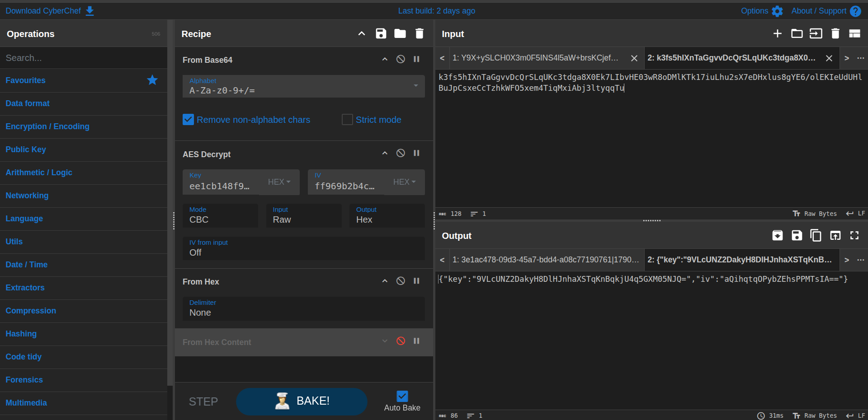Screen dimensions: 868x420
Task: Toggle the Auto Bake checkbox
Action: (402, 396)
